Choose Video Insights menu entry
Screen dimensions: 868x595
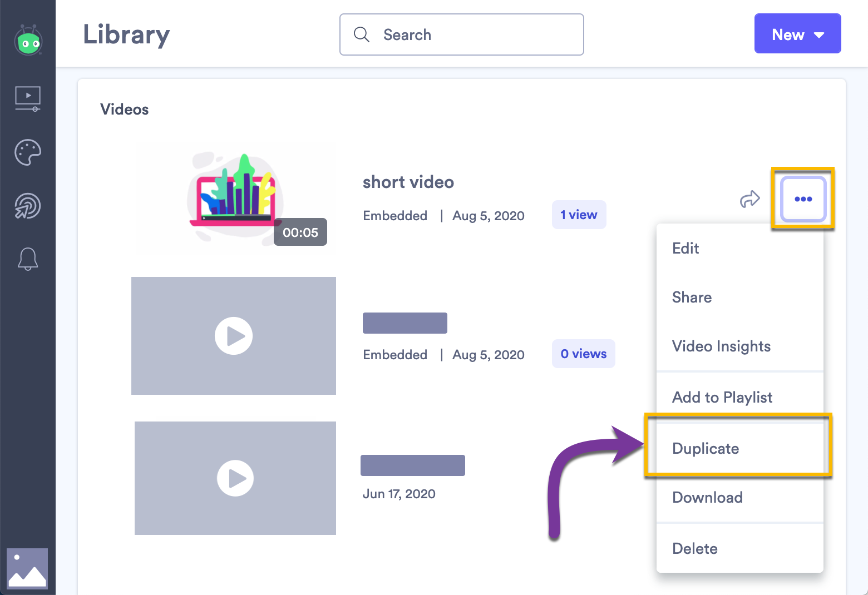coord(739,346)
